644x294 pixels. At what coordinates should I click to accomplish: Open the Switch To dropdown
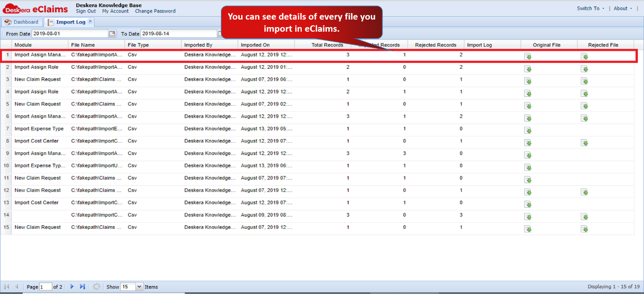(x=589, y=8)
